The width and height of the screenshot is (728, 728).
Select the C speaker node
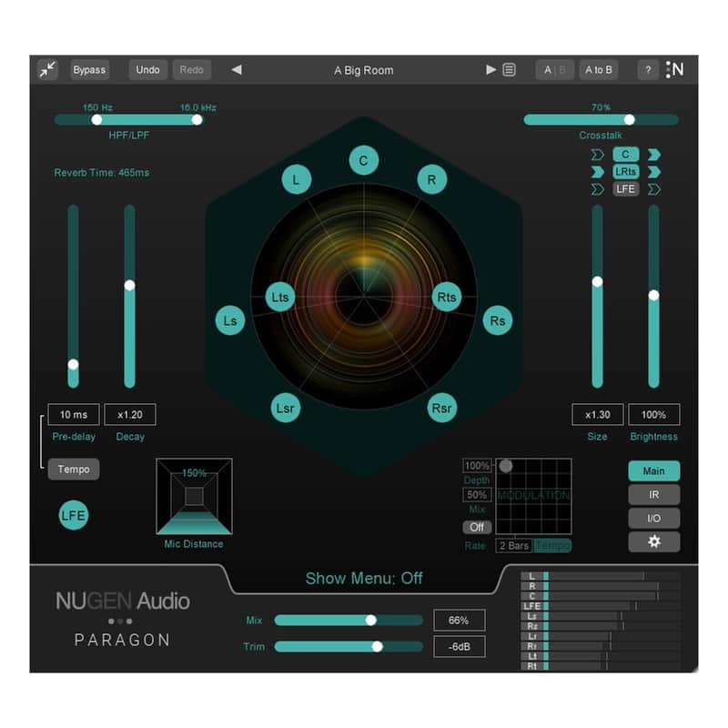(x=363, y=161)
